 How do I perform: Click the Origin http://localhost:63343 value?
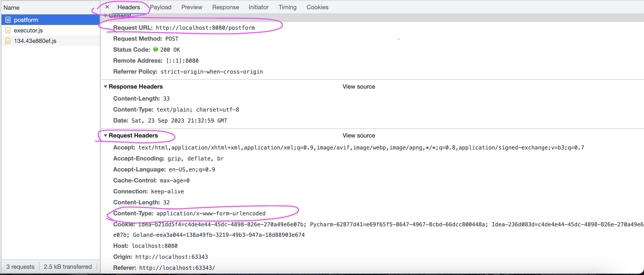coord(172,257)
